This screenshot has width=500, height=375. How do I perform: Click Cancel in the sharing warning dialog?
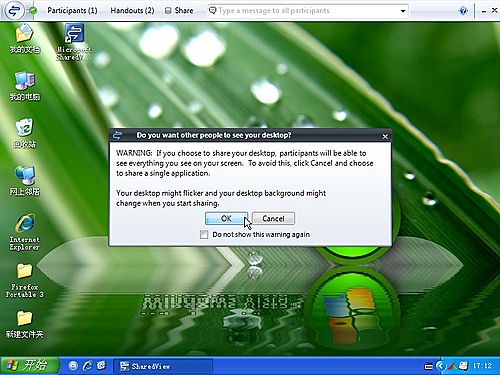pos(273,219)
